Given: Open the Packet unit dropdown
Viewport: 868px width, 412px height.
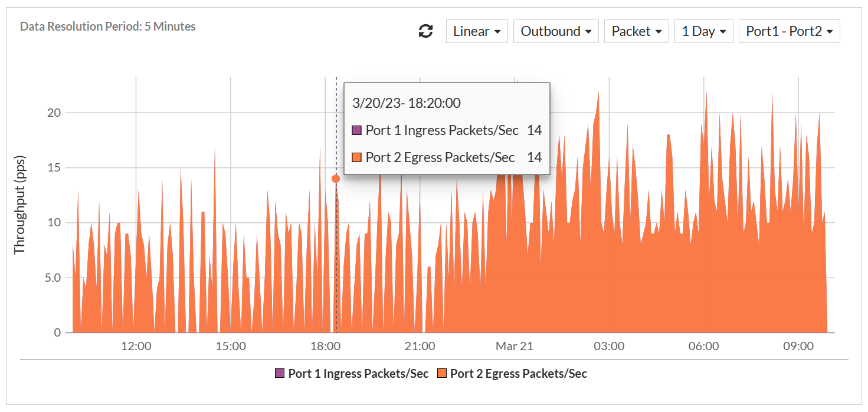Looking at the screenshot, I should pos(636,31).
